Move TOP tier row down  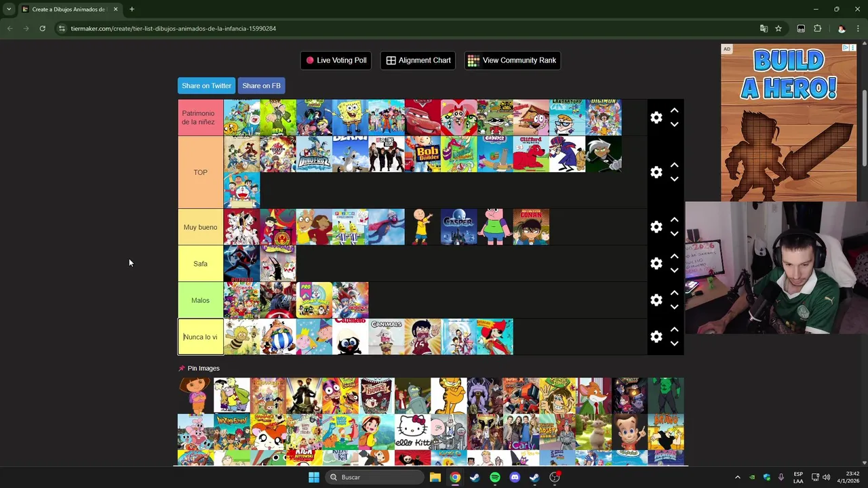(x=674, y=179)
